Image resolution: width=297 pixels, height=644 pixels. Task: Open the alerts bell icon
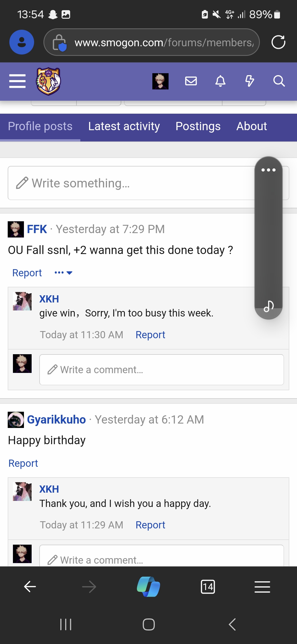click(x=220, y=81)
